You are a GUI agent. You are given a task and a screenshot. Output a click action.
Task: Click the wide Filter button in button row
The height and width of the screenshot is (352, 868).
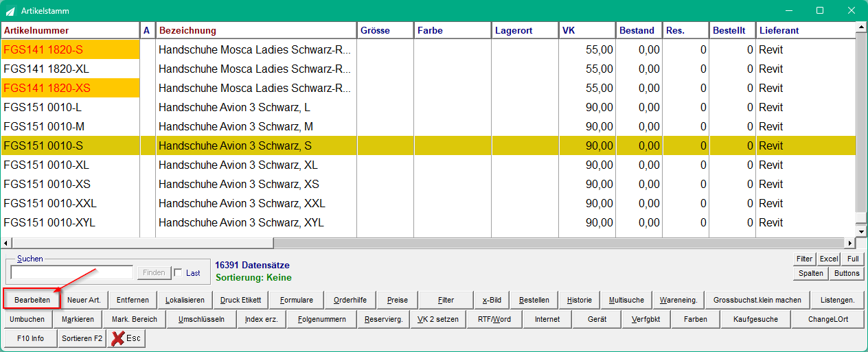point(446,300)
